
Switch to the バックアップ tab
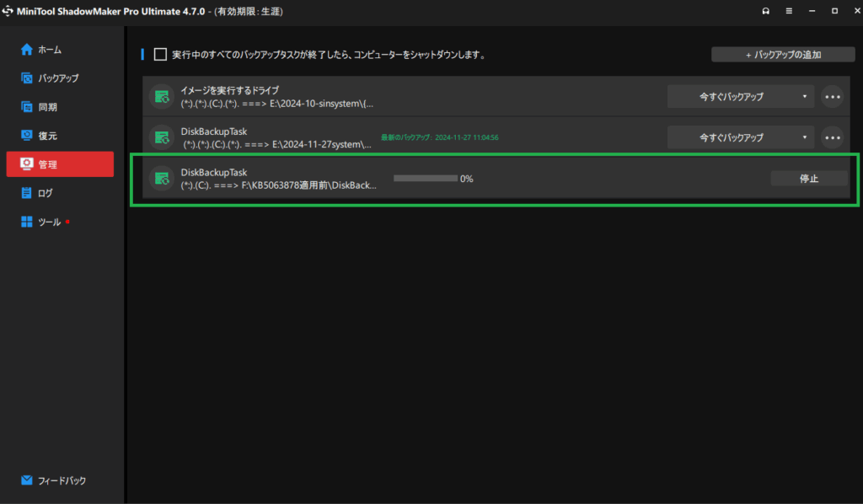(x=60, y=78)
